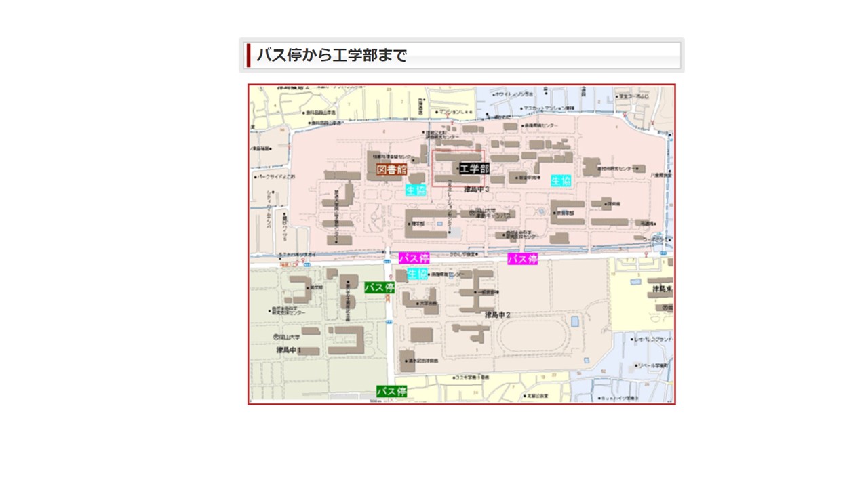This screenshot has height=488, width=868.
Task: Click the cyan 生協 label east of 工学部
Action: point(561,181)
